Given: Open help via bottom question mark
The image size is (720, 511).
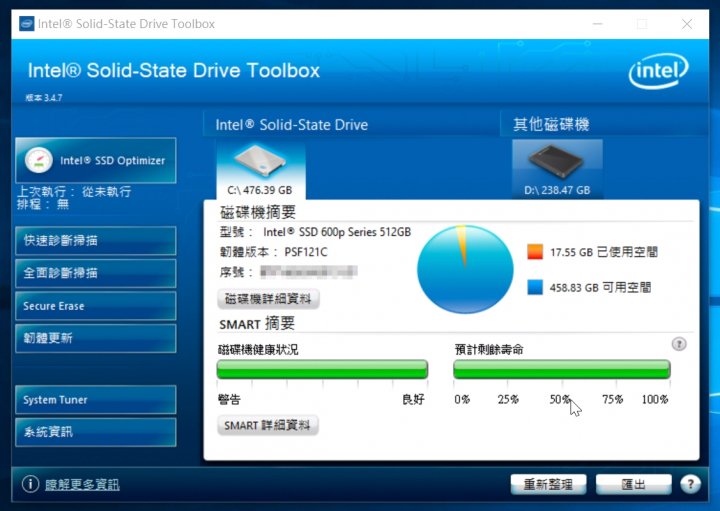Looking at the screenshot, I should 690,484.
